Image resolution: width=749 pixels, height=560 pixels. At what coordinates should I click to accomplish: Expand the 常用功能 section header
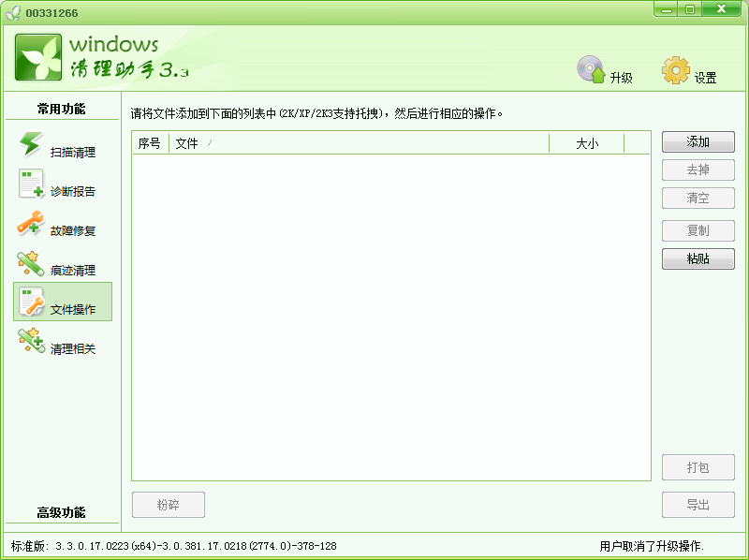[62, 109]
